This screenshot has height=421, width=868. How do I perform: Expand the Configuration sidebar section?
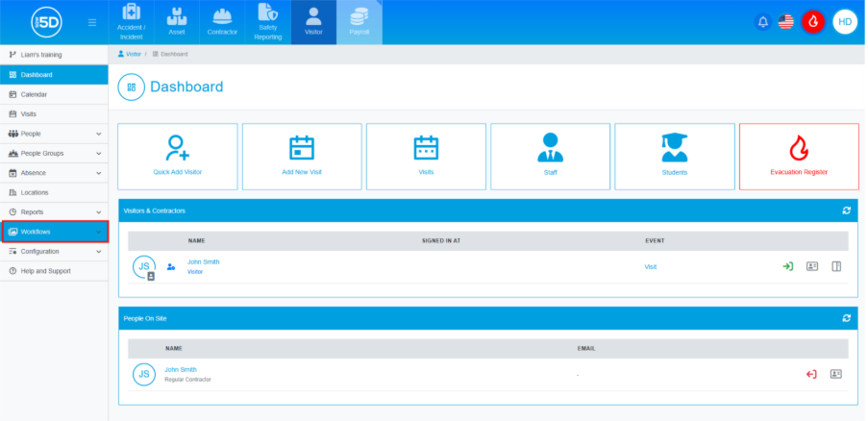point(54,252)
